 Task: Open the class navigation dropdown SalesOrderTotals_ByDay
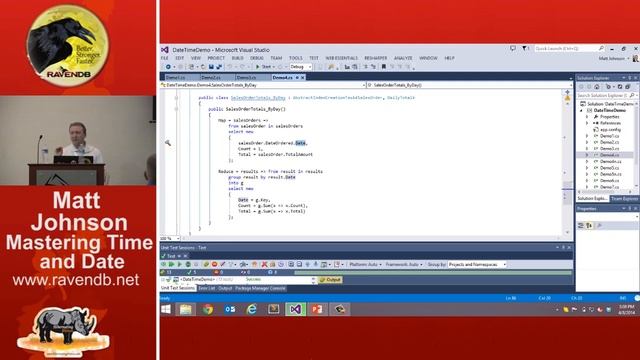click(263, 85)
